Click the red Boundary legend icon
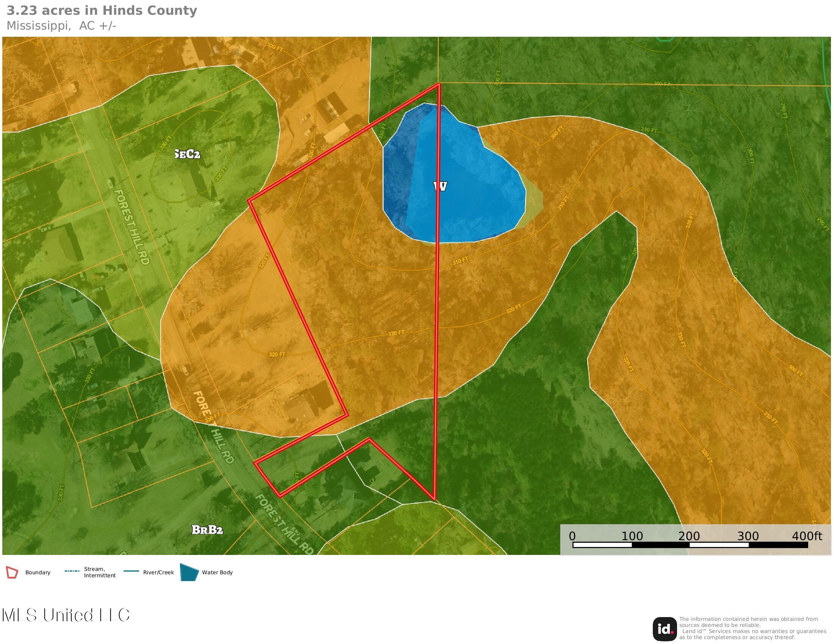Image resolution: width=834 pixels, height=644 pixels. (x=12, y=573)
